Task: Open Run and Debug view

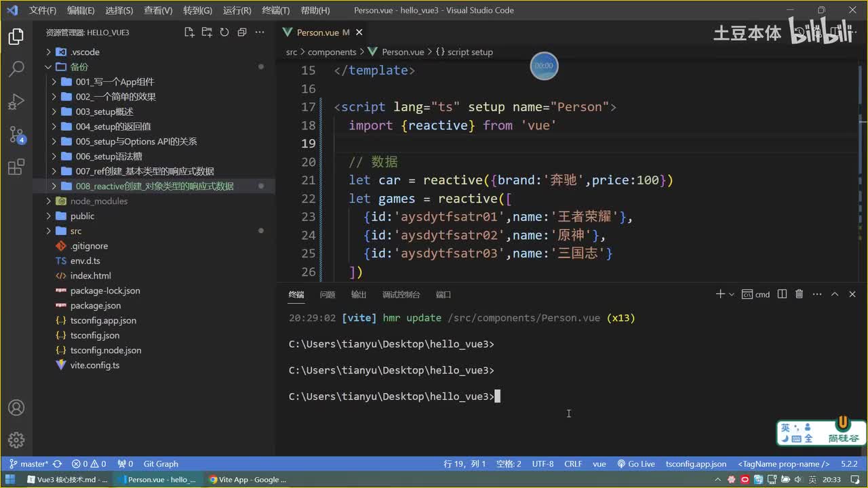Action: [16, 102]
